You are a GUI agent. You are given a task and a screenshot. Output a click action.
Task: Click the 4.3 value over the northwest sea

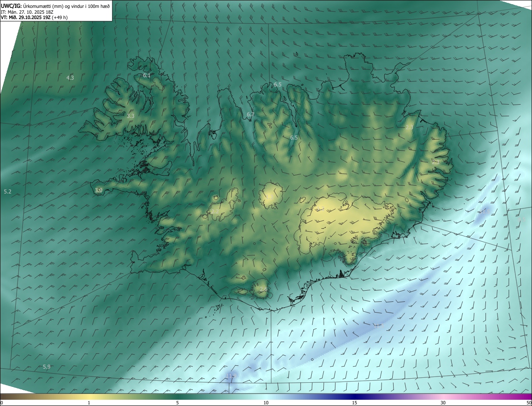70,78
